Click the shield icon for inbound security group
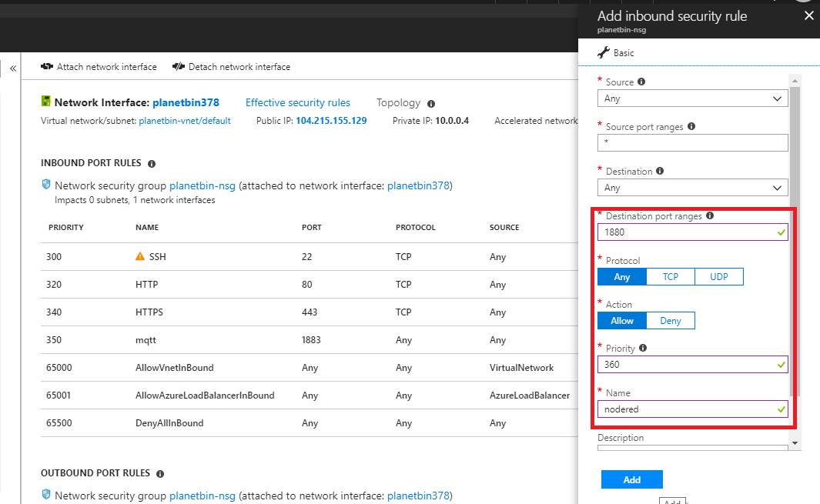The image size is (820, 504). 46,185
